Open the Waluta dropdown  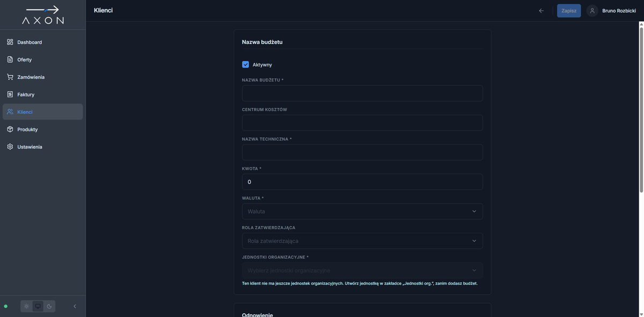click(x=362, y=211)
